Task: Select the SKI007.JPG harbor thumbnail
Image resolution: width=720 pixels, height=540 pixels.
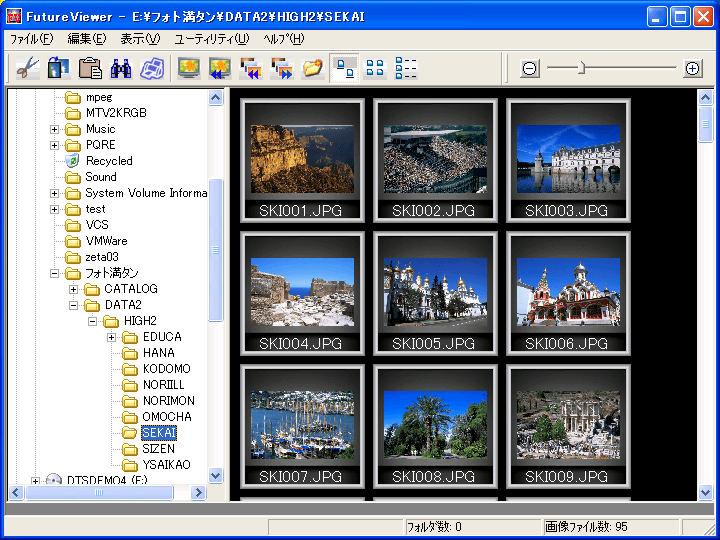Action: tap(302, 427)
